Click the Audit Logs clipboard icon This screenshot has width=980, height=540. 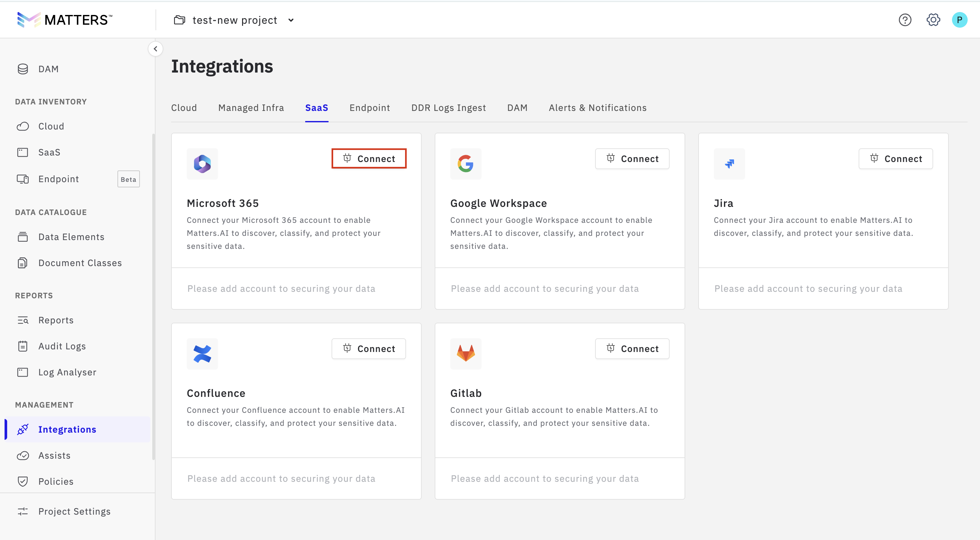[x=23, y=346]
